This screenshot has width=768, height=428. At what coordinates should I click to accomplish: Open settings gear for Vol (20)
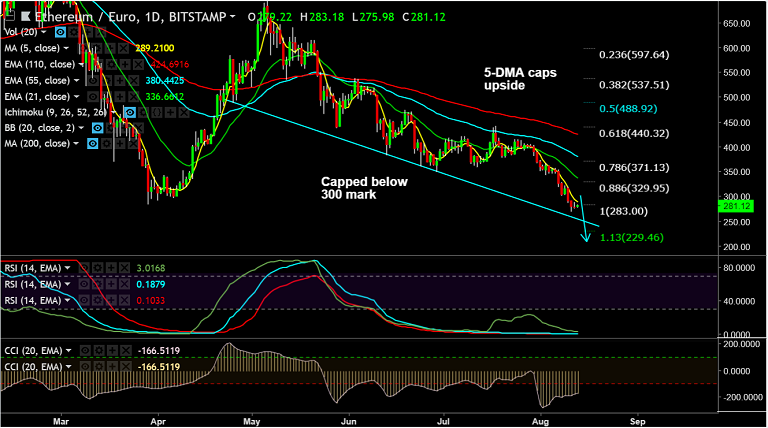click(73, 32)
